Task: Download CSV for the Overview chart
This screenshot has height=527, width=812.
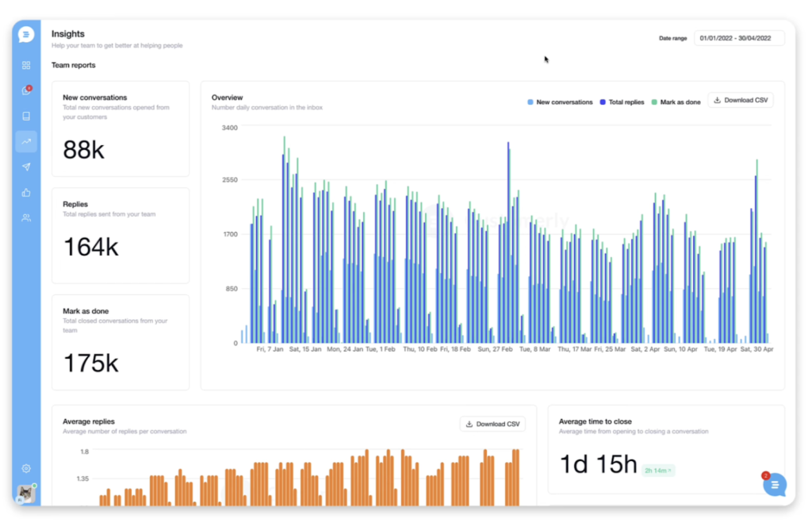Action: click(x=741, y=100)
